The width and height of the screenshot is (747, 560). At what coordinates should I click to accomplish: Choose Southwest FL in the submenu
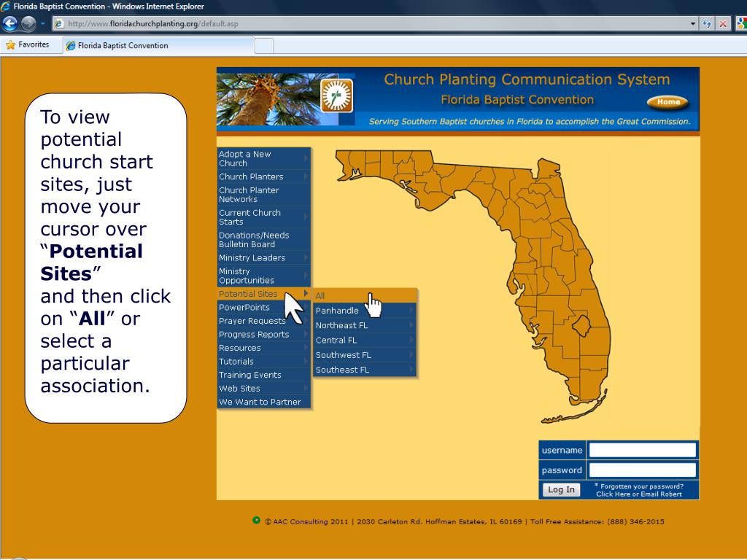(365, 355)
